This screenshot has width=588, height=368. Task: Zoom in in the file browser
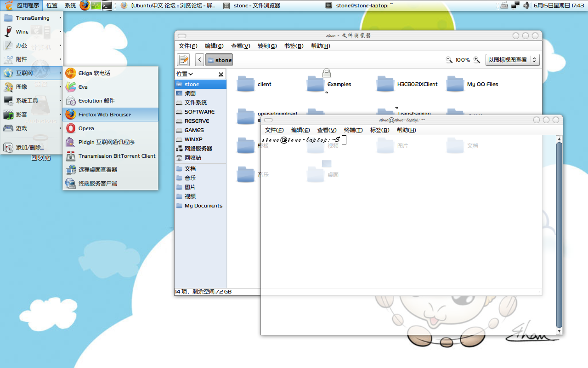tap(477, 60)
